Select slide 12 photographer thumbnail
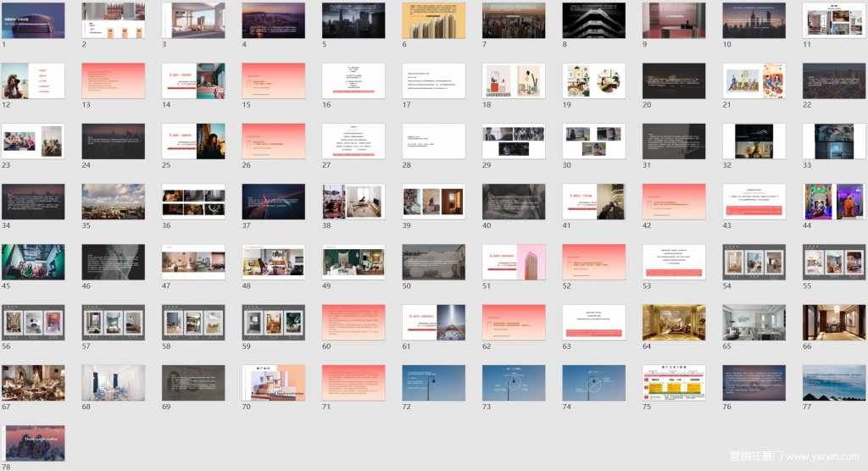Image resolution: width=868 pixels, height=471 pixels. [33, 80]
